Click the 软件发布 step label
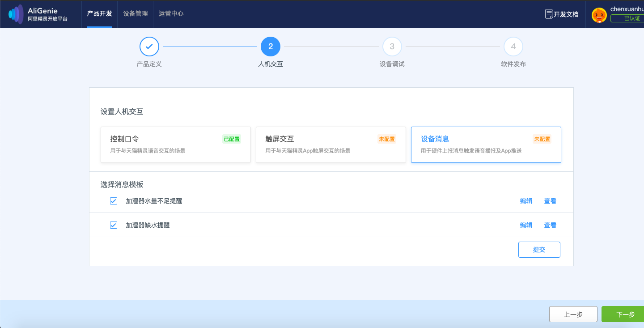Image resolution: width=644 pixels, height=328 pixels. 513,64
